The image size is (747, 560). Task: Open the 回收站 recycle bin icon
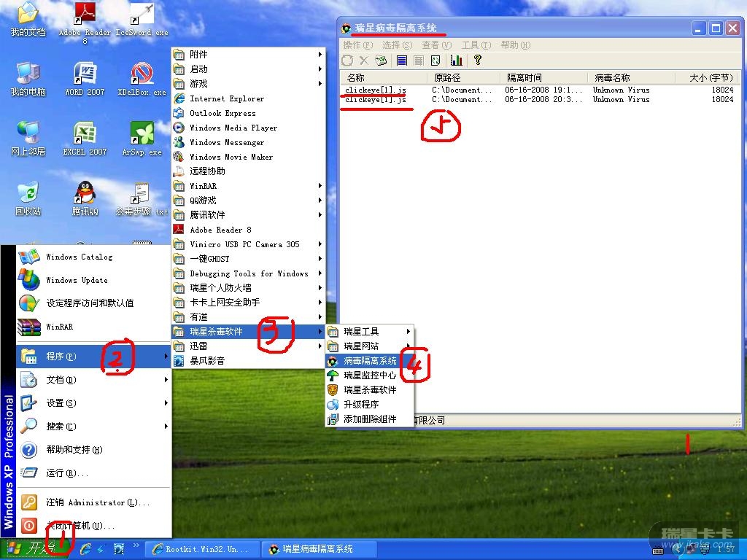pos(28,198)
